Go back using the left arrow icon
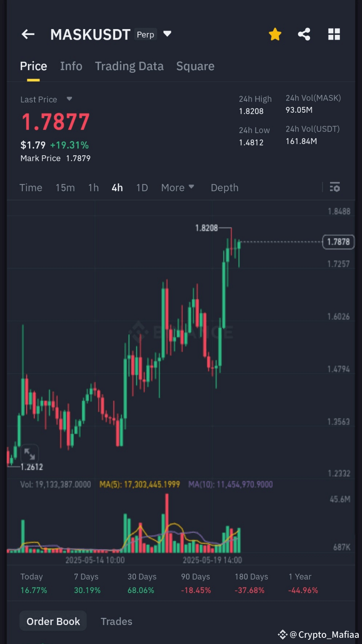 click(28, 34)
